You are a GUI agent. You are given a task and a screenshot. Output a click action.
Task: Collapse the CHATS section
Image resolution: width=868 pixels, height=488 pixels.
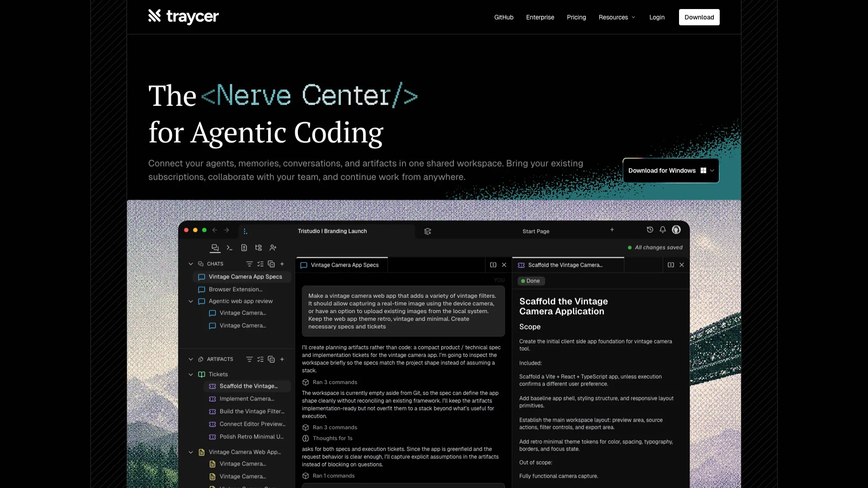pyautogui.click(x=191, y=264)
